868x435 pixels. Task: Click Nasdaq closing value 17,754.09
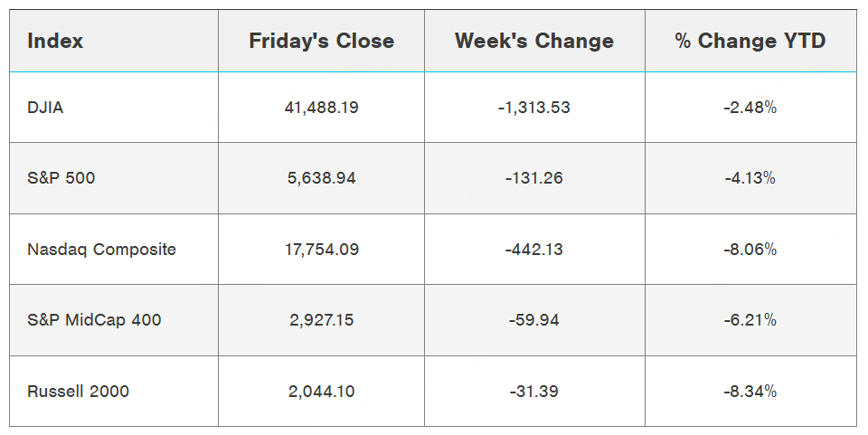321,249
